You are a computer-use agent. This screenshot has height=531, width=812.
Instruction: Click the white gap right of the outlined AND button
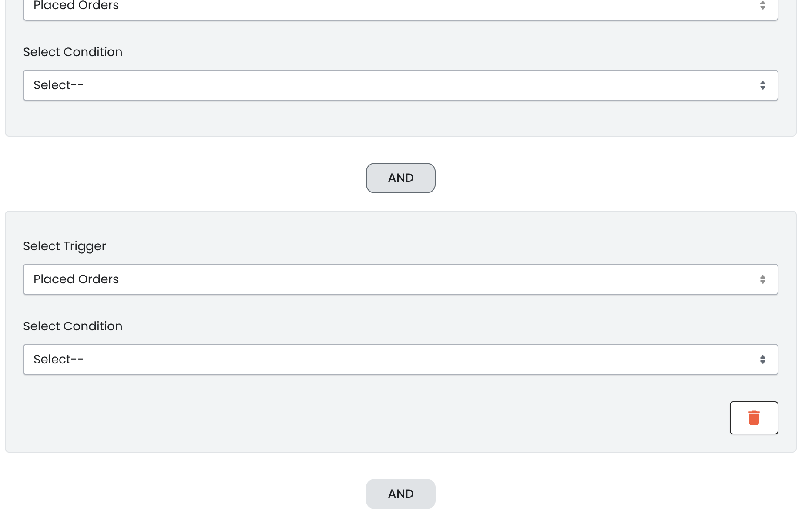566,178
